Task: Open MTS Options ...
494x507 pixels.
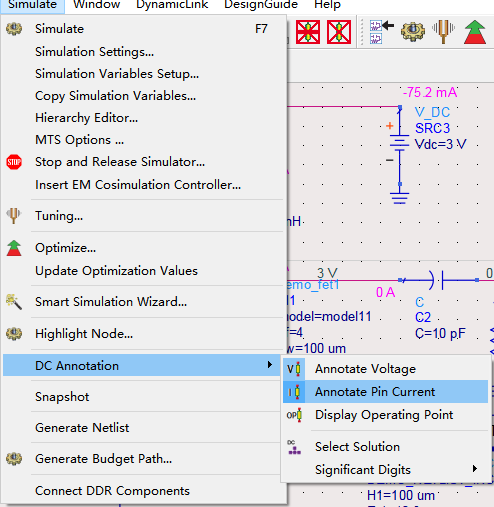Action: (x=144, y=140)
